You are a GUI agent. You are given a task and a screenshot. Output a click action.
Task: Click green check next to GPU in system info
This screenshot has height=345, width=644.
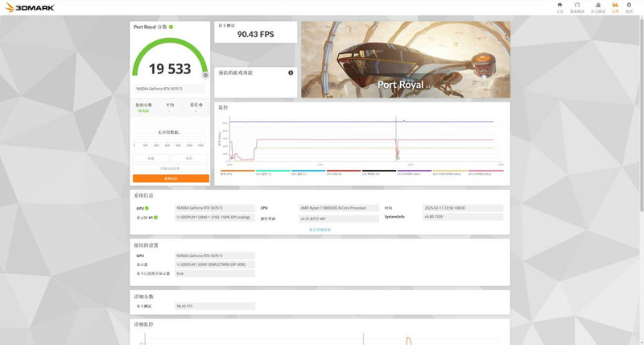(x=147, y=209)
